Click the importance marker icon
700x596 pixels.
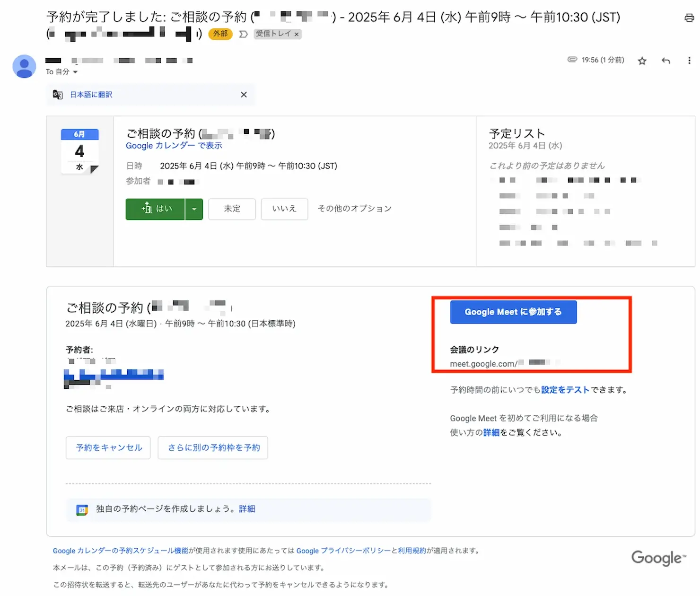(243, 34)
